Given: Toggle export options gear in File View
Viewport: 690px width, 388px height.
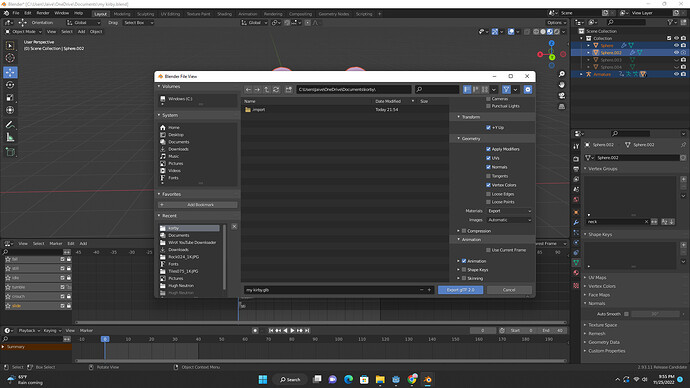Looking at the screenshot, I should pos(528,89).
